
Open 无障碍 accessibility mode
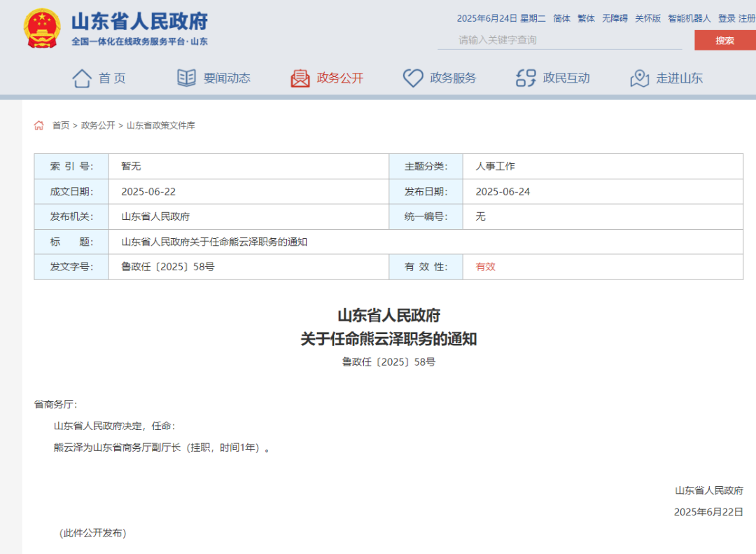point(615,18)
